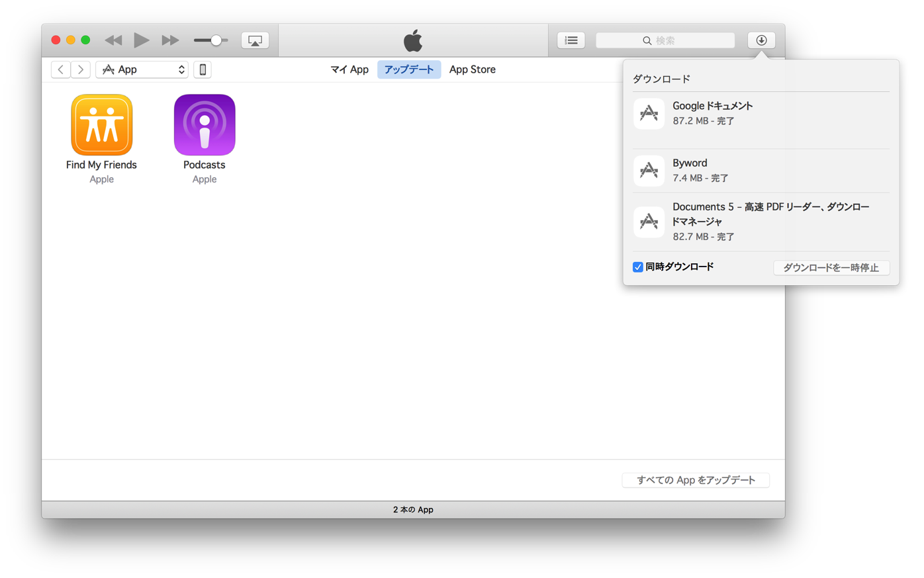This screenshot has height=578, width=924.
Task: Open the App Store tab
Action: pyautogui.click(x=473, y=69)
